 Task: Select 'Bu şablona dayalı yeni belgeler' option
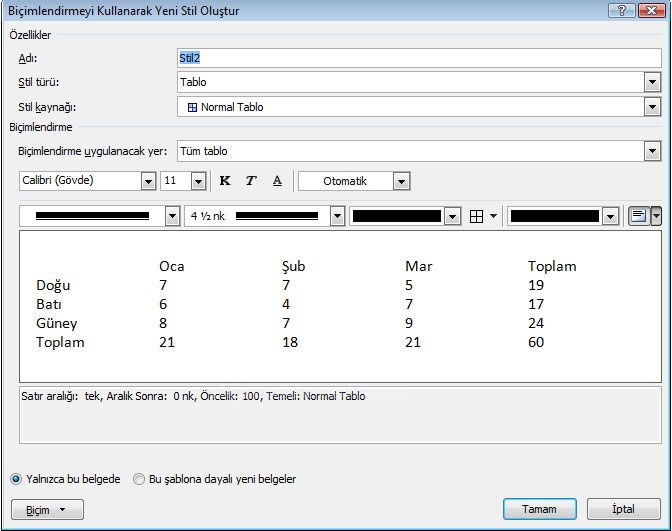tap(138, 479)
